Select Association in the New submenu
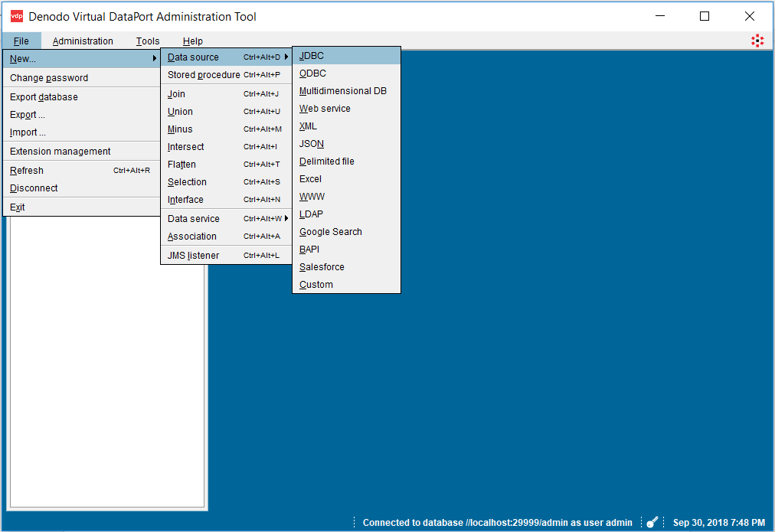 [227, 236]
